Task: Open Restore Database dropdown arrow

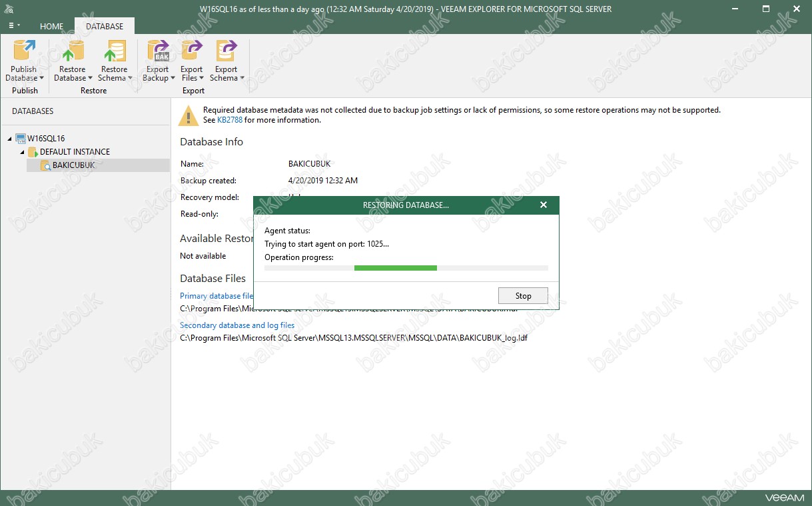Action: point(91,79)
